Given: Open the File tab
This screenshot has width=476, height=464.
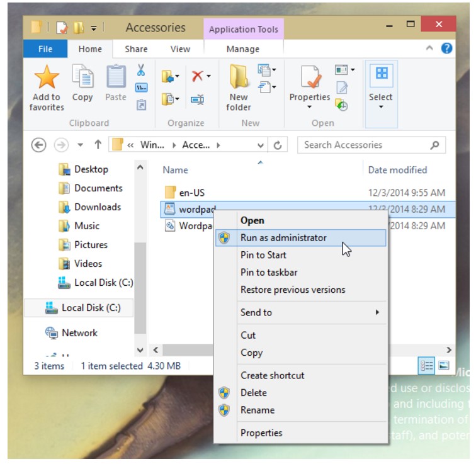Looking at the screenshot, I should (x=45, y=49).
